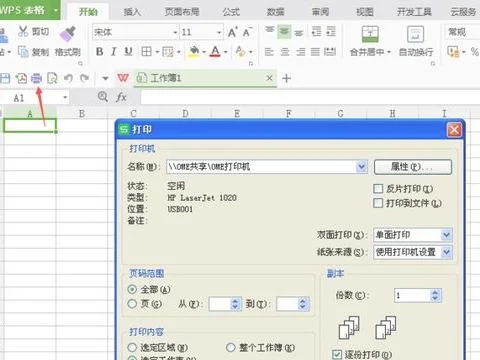Click the bottom align icon
This screenshot has height=360, width=480.
[299, 32]
